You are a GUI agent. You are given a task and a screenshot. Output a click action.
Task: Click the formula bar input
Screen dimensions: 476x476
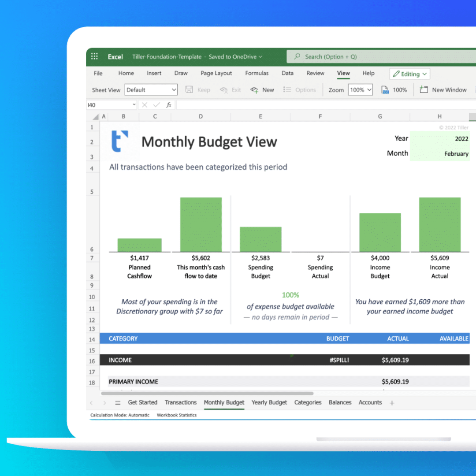pyautogui.click(x=326, y=105)
